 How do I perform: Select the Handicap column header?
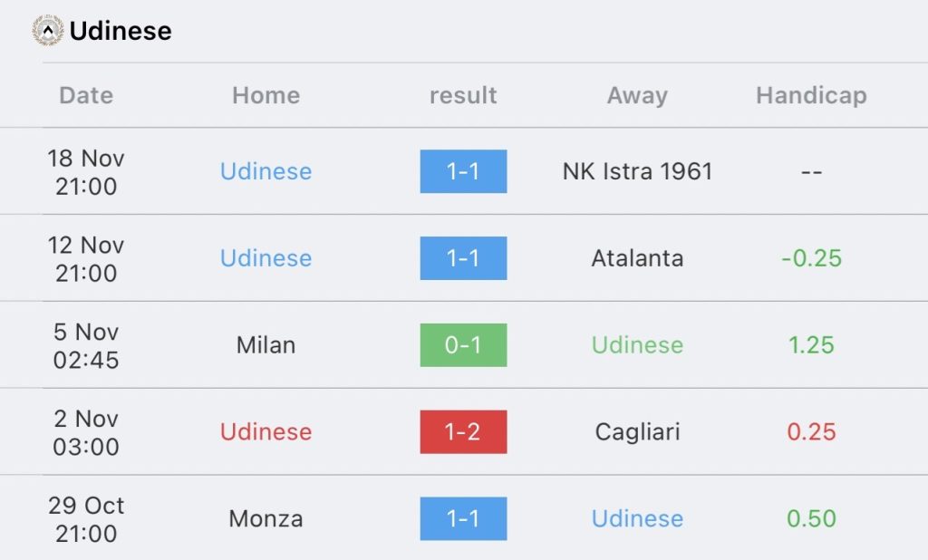(811, 95)
